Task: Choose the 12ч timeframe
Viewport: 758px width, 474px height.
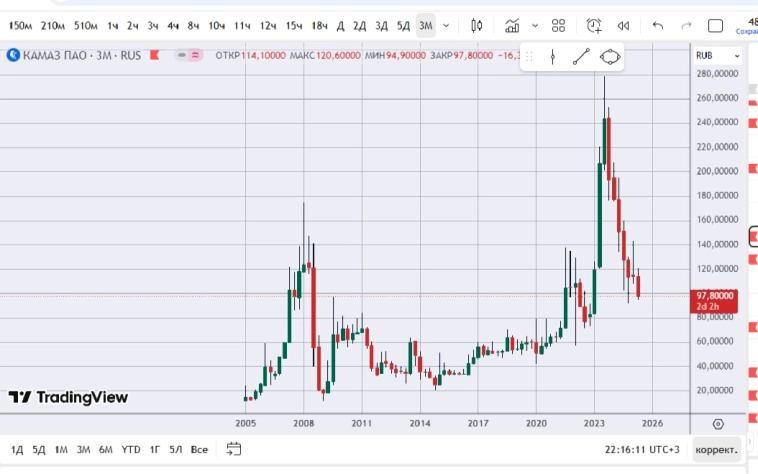Action: [268, 26]
